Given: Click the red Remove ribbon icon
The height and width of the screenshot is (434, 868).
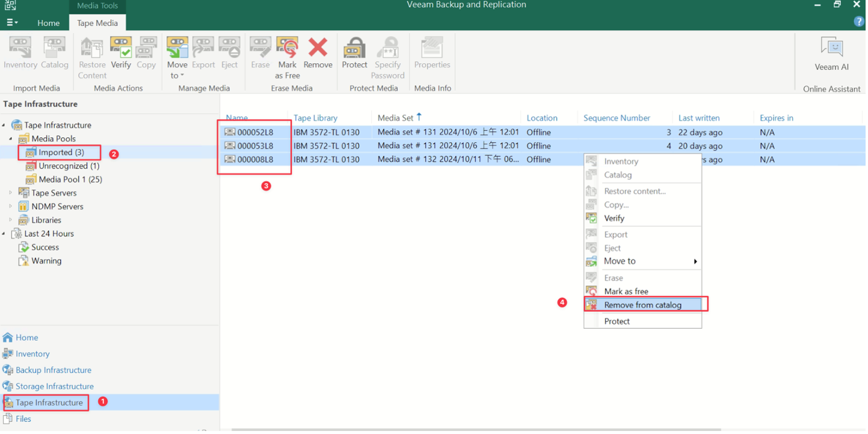Looking at the screenshot, I should point(318,53).
